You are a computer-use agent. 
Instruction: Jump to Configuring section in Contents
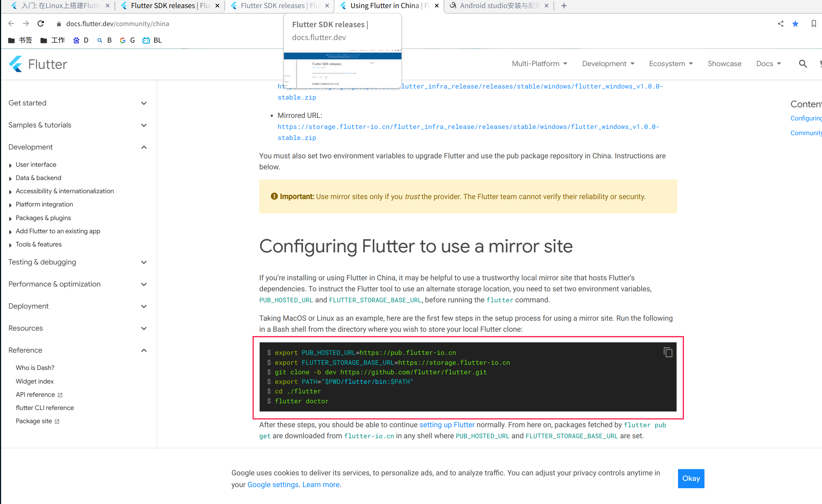pyautogui.click(x=806, y=118)
